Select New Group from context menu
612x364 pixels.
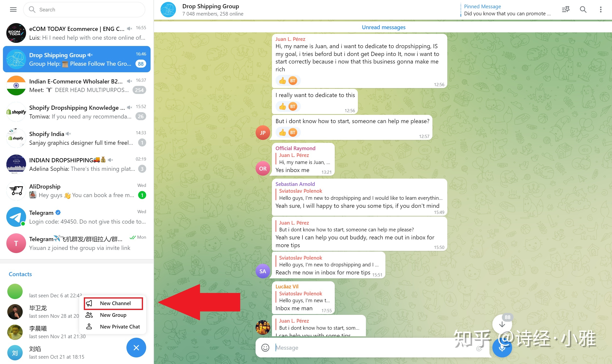pos(113,315)
